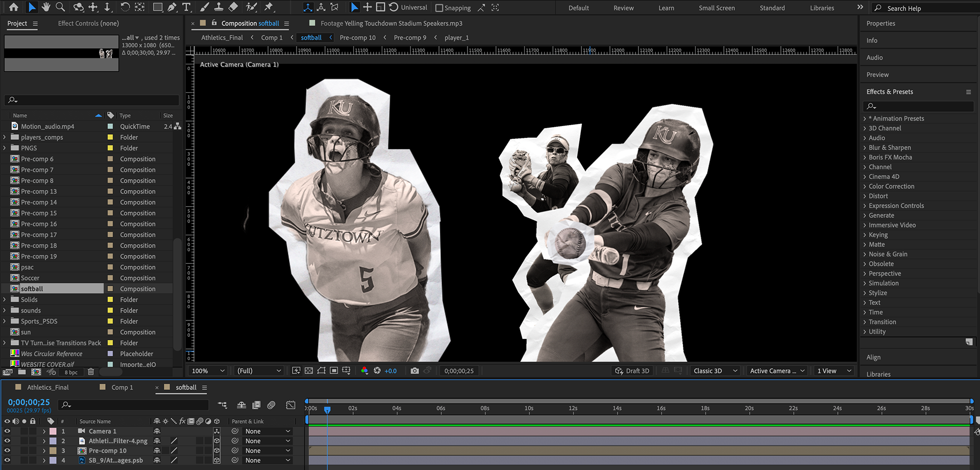Open the Align panel
This screenshot has width=980, height=470.
point(873,357)
